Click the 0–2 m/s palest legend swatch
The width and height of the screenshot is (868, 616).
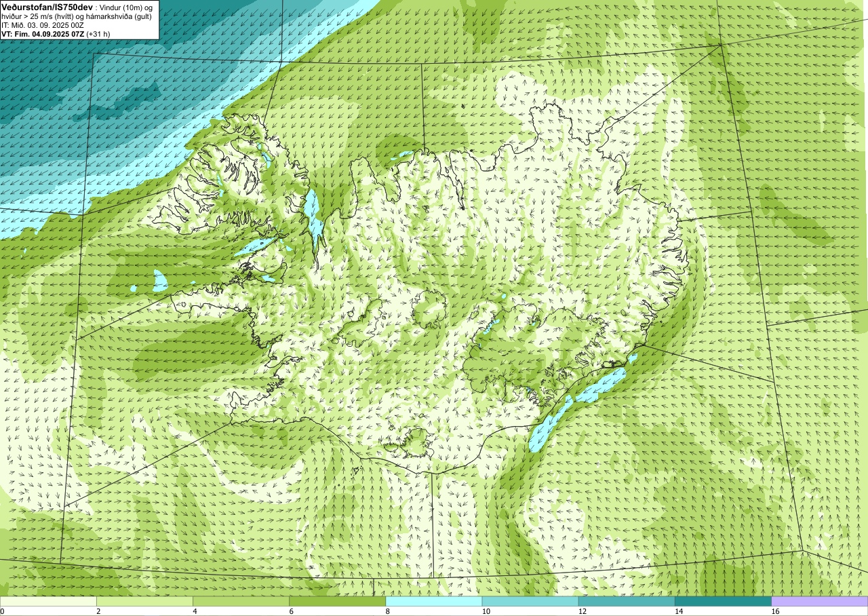[48, 601]
